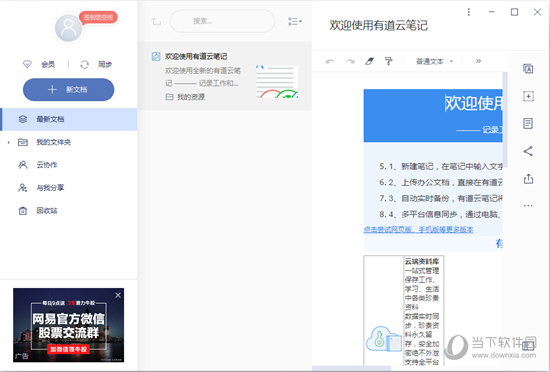Select the eraser clear-format tool

[369, 61]
